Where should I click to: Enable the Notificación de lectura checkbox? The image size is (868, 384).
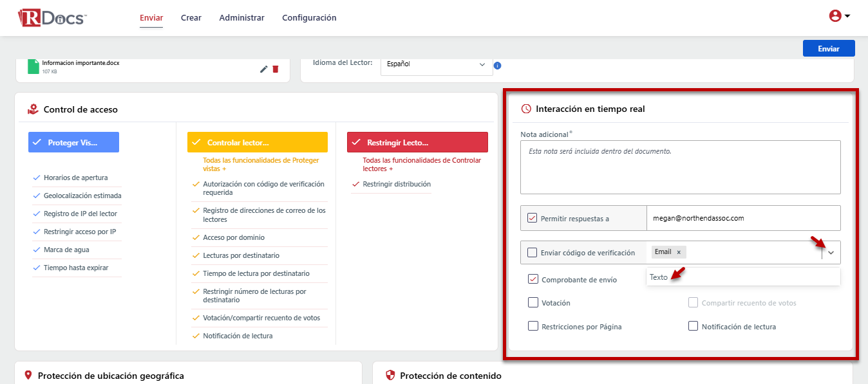(x=693, y=326)
